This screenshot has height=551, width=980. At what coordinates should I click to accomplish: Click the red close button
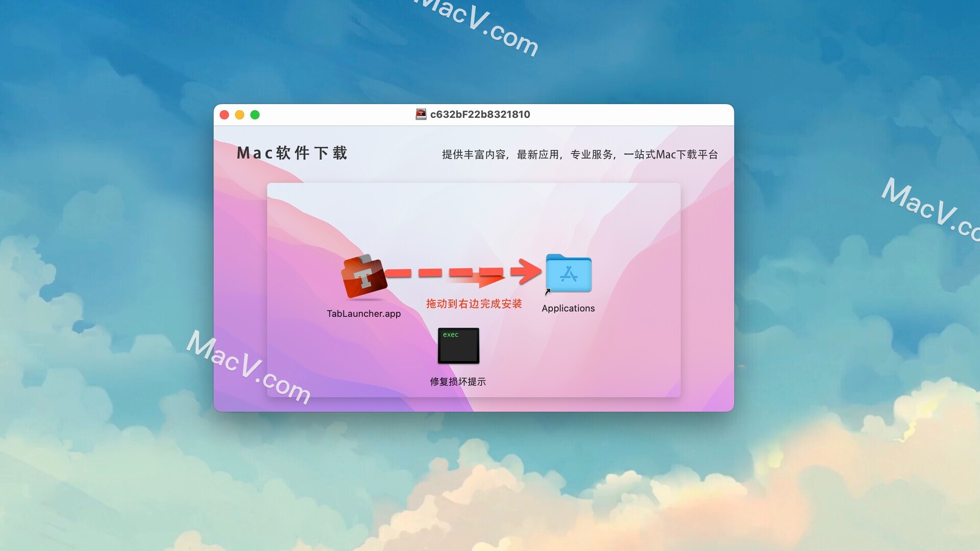point(226,114)
